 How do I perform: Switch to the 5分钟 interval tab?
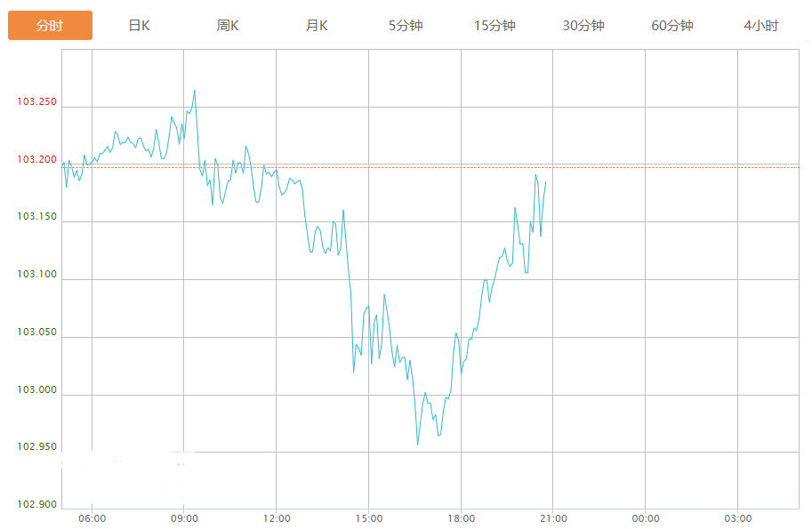(406, 26)
